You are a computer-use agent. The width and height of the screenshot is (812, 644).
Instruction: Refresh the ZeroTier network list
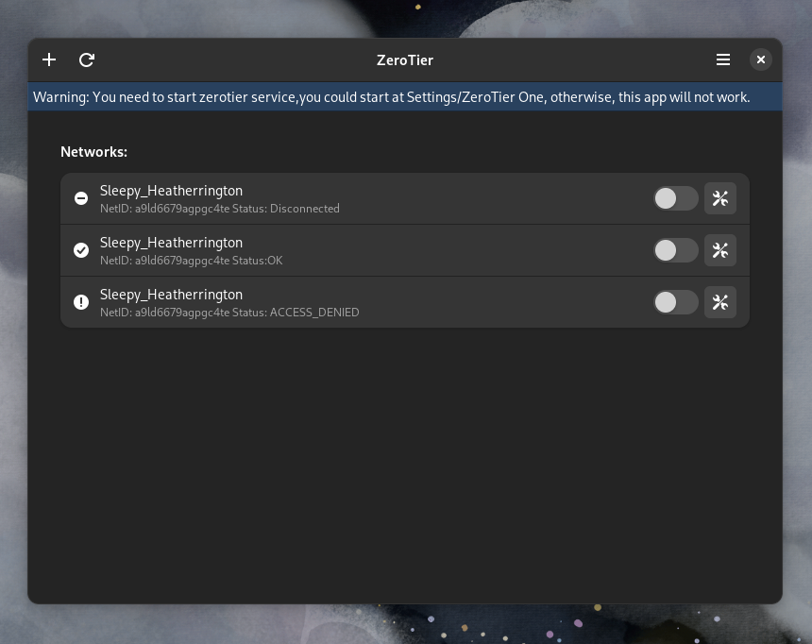87,60
